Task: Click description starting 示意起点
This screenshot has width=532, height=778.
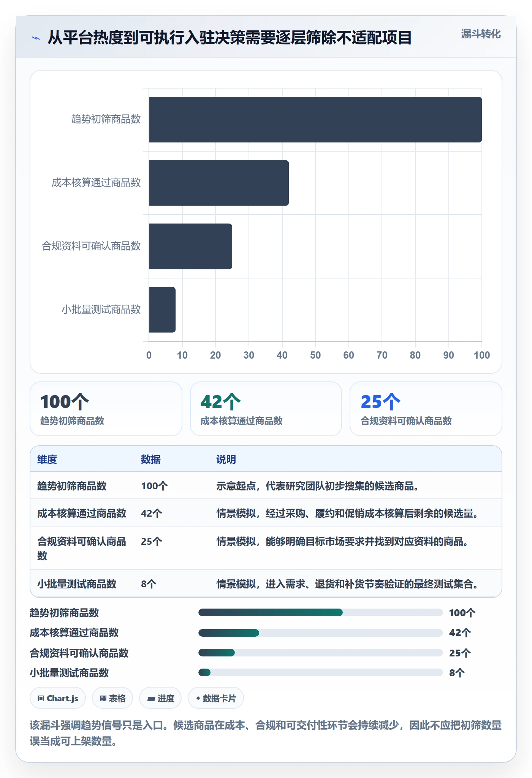Action: point(318,486)
